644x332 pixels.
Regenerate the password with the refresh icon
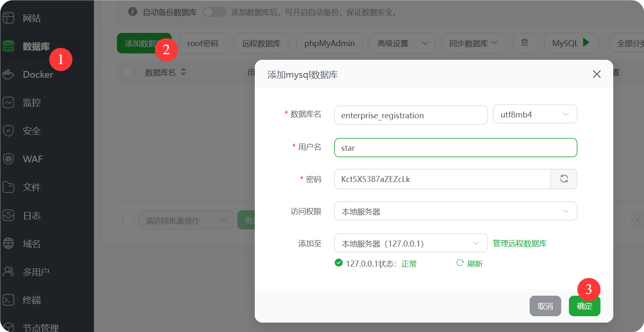pos(564,179)
